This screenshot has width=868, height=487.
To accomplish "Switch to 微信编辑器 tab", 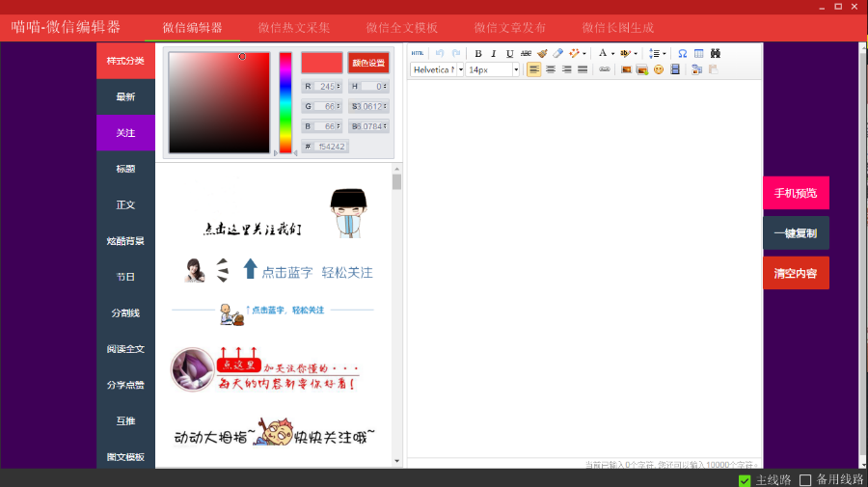I will tap(192, 28).
